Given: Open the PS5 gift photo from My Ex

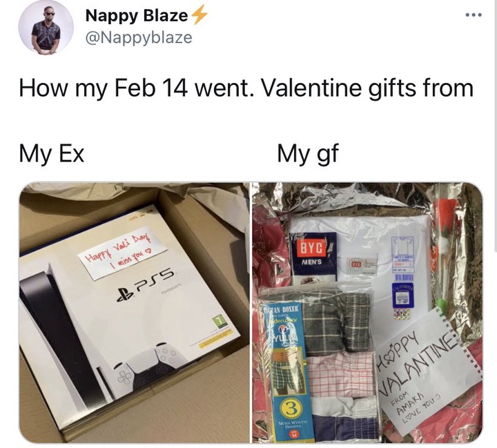Looking at the screenshot, I should pos(135,312).
